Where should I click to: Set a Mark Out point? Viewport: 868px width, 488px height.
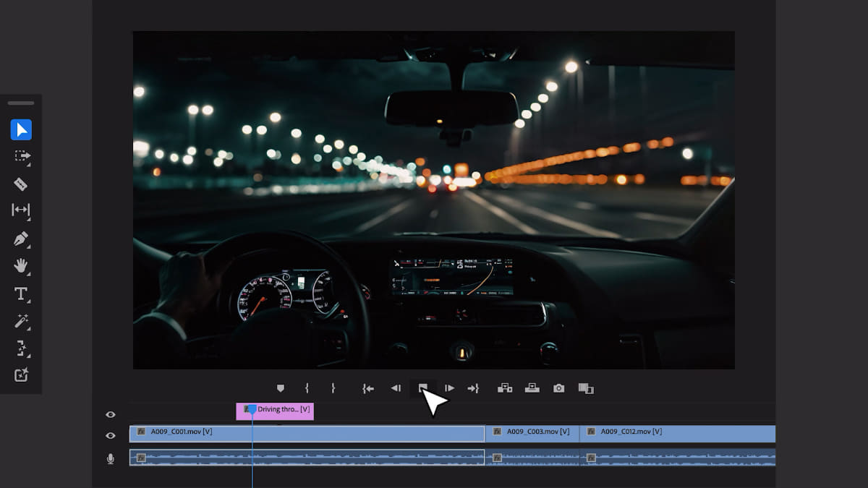[x=333, y=388]
